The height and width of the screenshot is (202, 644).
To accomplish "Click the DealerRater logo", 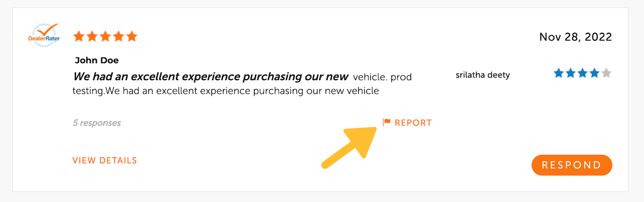I will pyautogui.click(x=44, y=35).
